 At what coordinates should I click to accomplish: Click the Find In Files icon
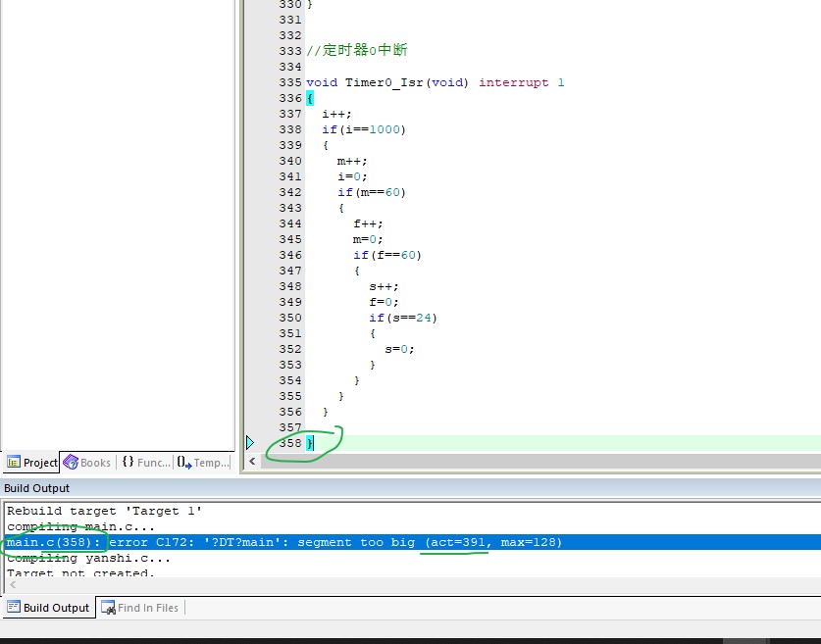[x=108, y=608]
